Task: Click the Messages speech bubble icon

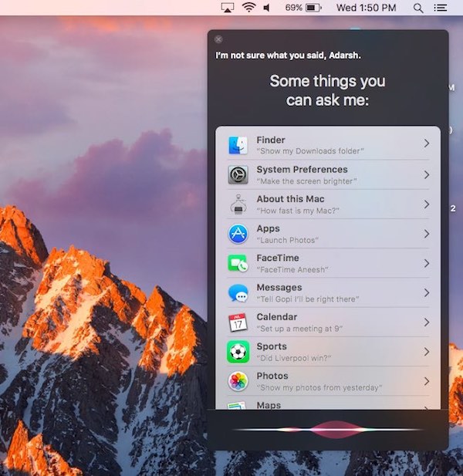Action: click(238, 293)
